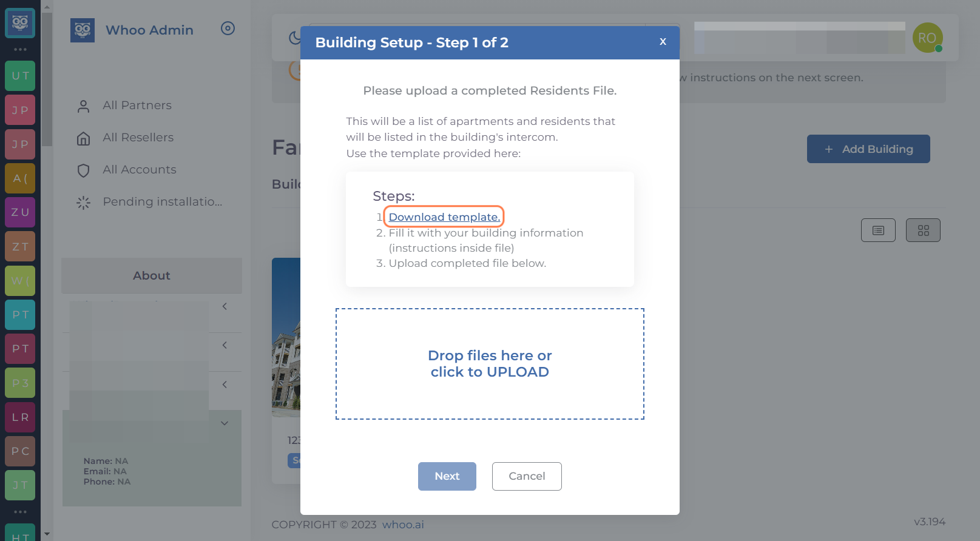Click the About section header
The width and height of the screenshot is (980, 541).
(152, 275)
